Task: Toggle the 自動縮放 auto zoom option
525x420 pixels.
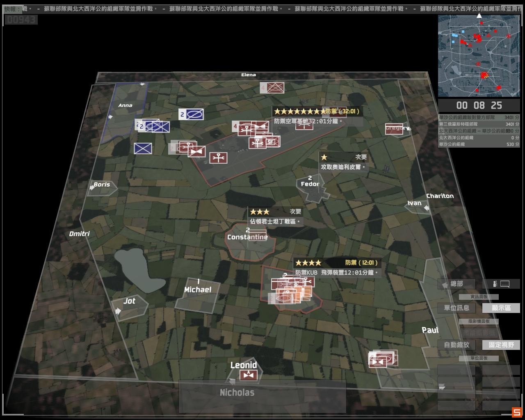Action: (x=456, y=345)
